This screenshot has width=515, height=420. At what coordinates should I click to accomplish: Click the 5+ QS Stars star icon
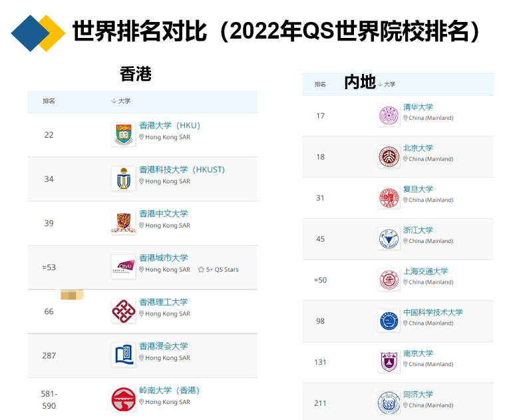[201, 270]
